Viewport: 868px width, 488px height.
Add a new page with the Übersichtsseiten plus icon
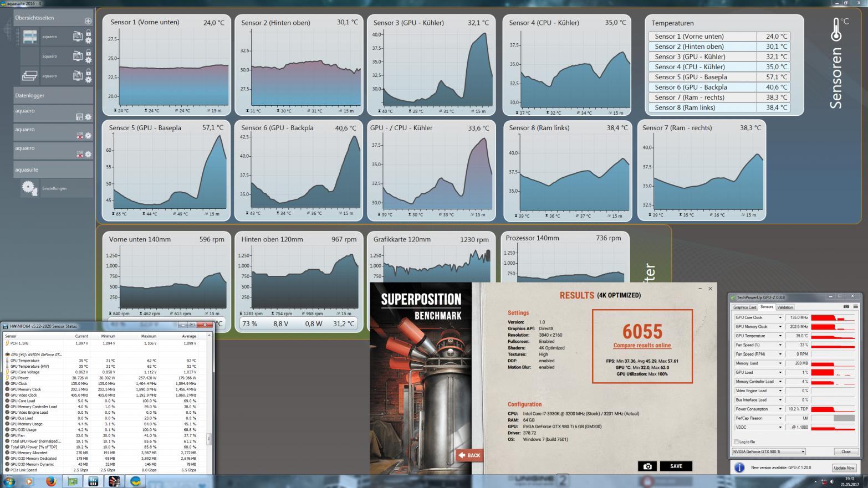88,20
